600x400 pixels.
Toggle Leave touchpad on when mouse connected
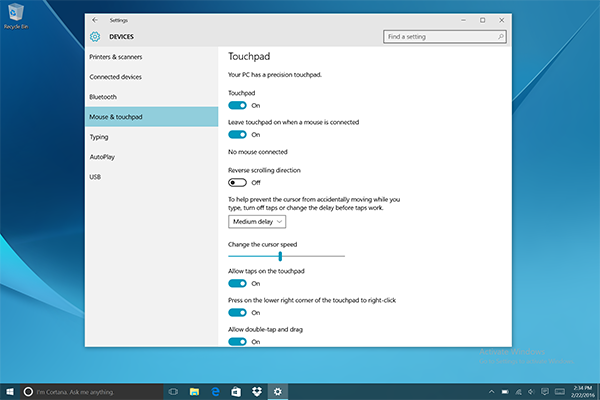pyautogui.click(x=237, y=134)
